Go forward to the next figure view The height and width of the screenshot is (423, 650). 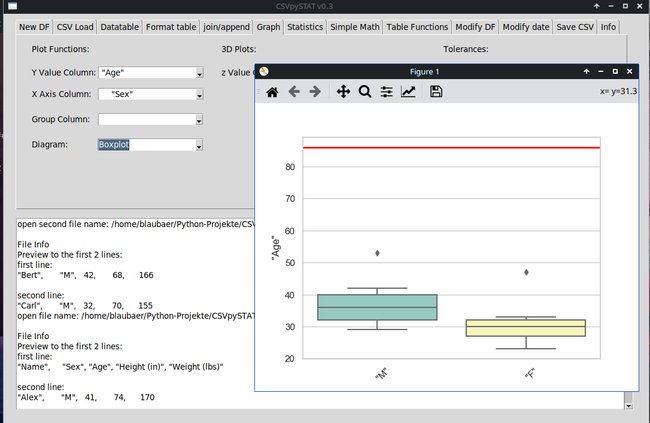pos(315,92)
